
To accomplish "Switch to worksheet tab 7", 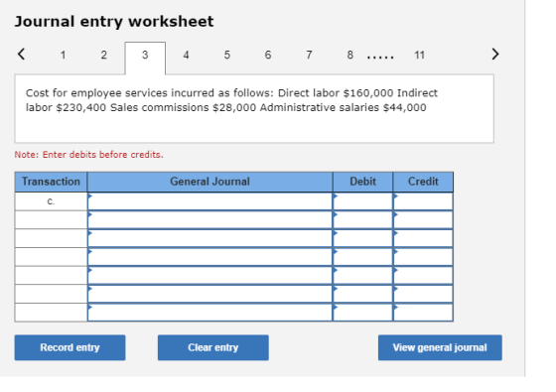I will pyautogui.click(x=309, y=55).
